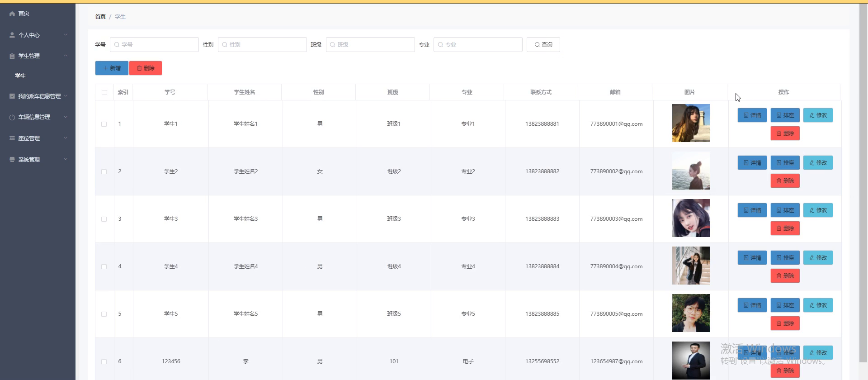Focus the 班级 search field
The width and height of the screenshot is (868, 380).
(x=370, y=45)
